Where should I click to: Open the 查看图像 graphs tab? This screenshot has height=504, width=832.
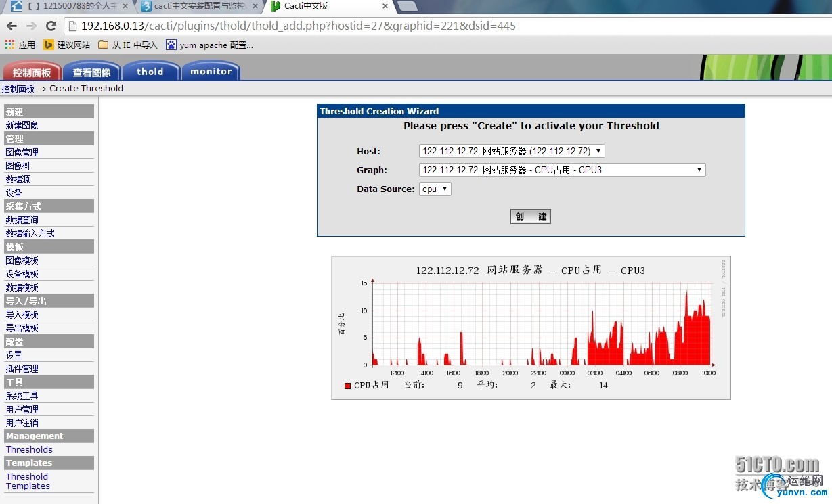tap(91, 72)
